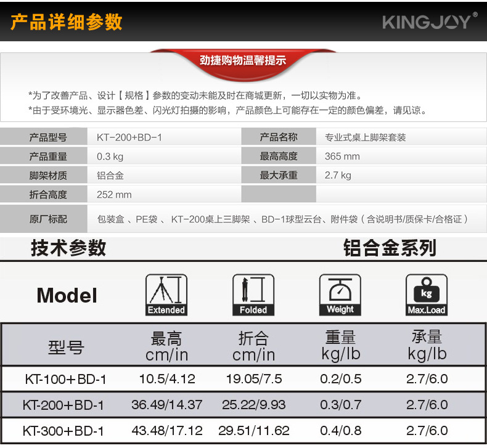The image size is (487, 448).
Task: Click the 2.7/6.0 load cell in KT-200 row
Action: tap(427, 405)
